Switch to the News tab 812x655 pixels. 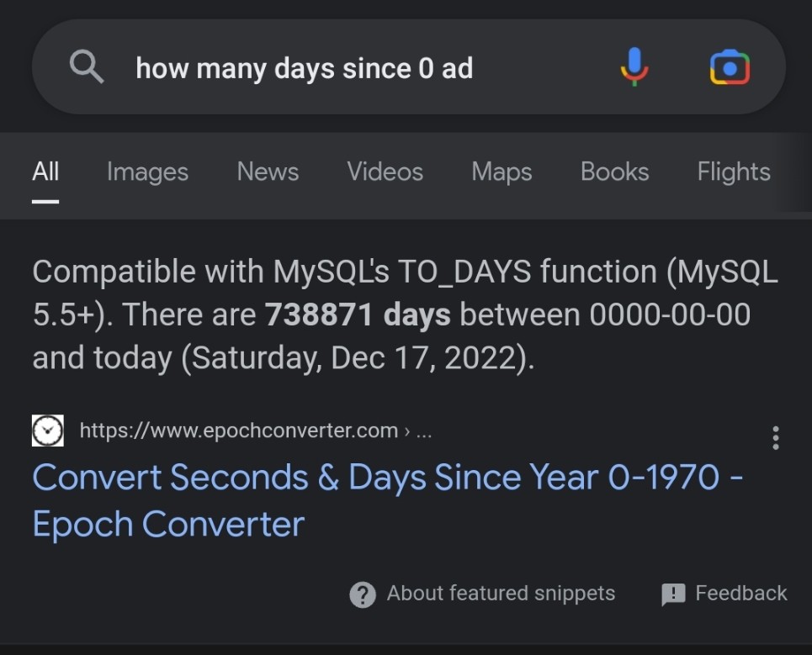click(268, 172)
